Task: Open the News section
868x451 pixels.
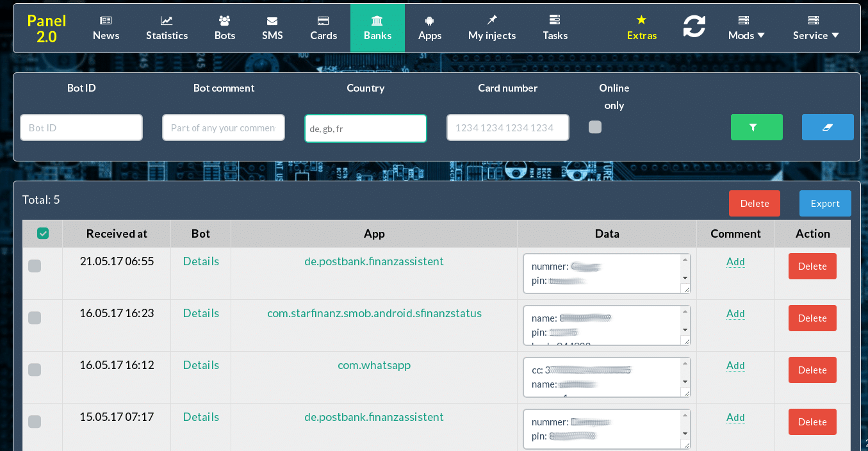Action: pos(106,28)
